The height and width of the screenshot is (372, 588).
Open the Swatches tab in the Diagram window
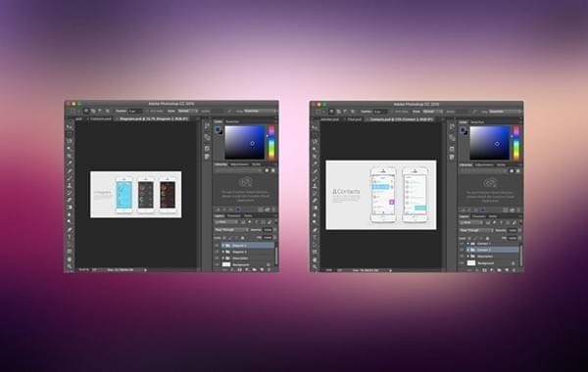click(232, 121)
